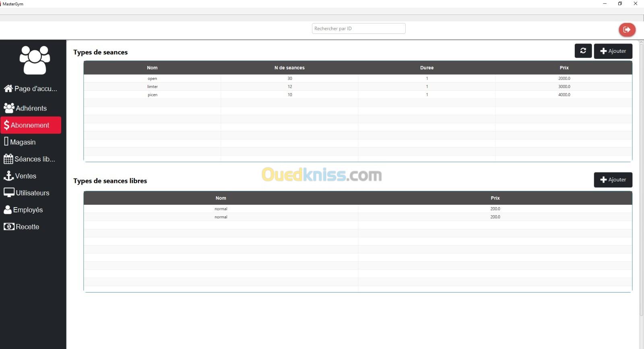The width and height of the screenshot is (644, 349).
Task: Sort by Nom header in seances libres table
Action: (221, 198)
